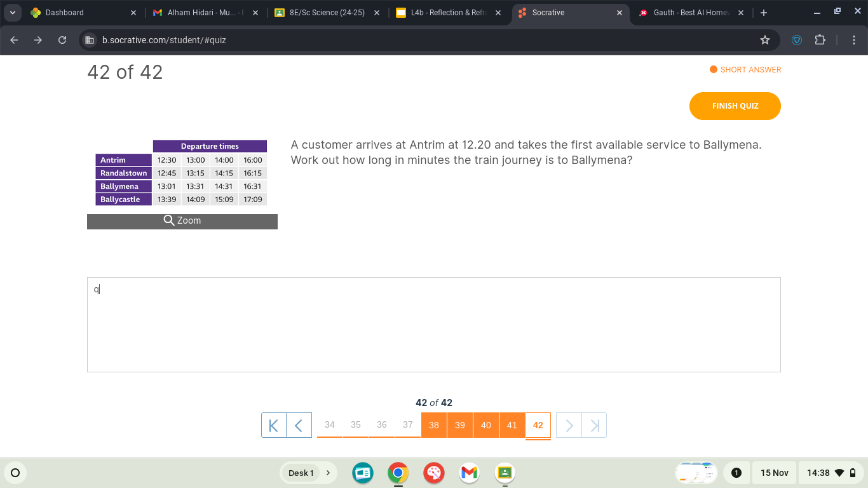Open the ChromeOS launcher circle
Screen dimensions: 868x488
coord(15,473)
